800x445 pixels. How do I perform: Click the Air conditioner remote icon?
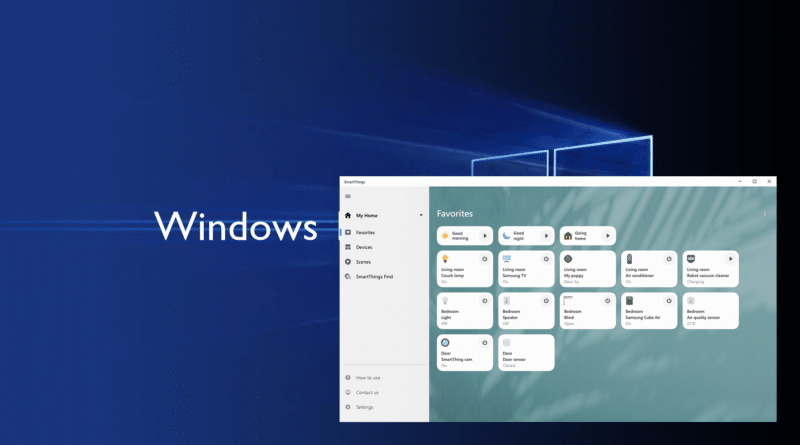pyautogui.click(x=629, y=259)
